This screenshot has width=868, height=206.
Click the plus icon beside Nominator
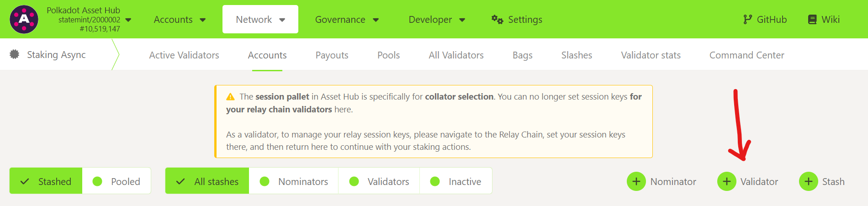click(636, 181)
